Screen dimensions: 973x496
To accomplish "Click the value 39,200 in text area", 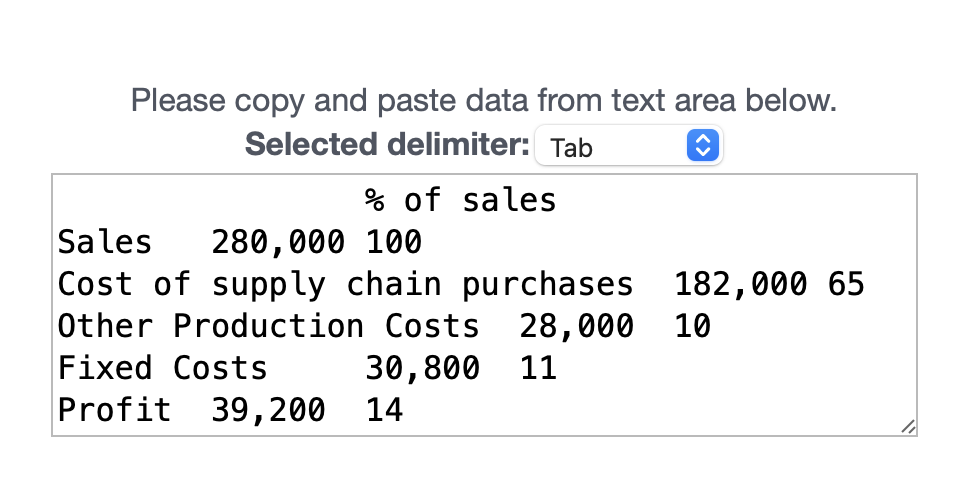I will click(x=268, y=411).
